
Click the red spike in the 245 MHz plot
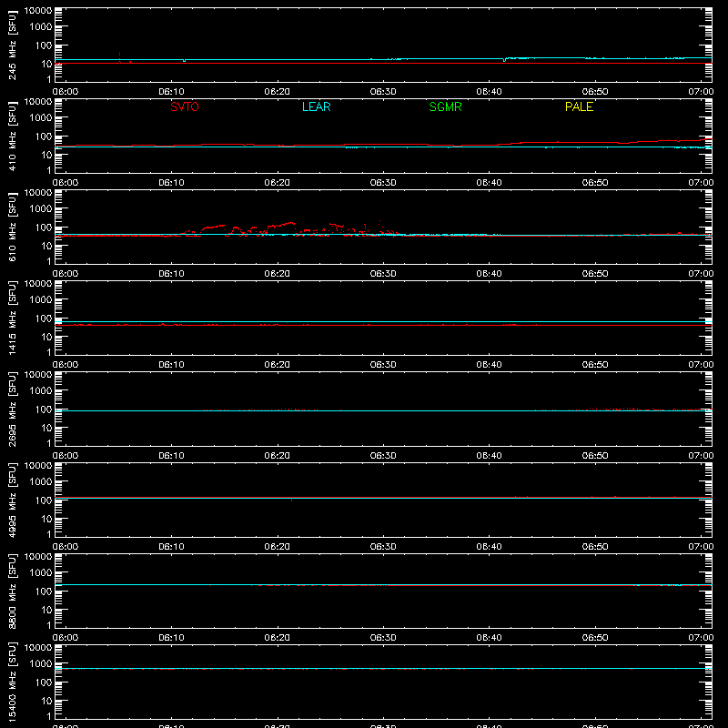[120, 57]
